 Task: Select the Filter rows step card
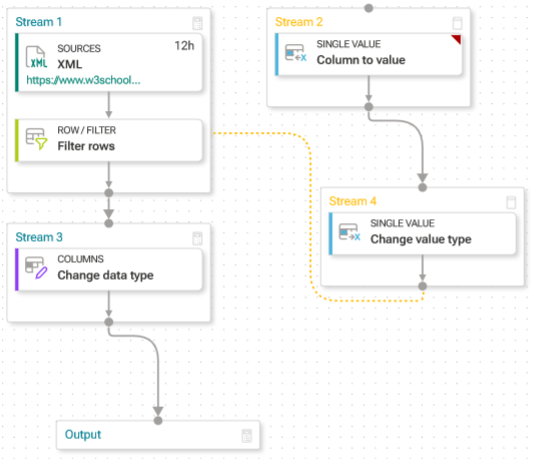(109, 140)
